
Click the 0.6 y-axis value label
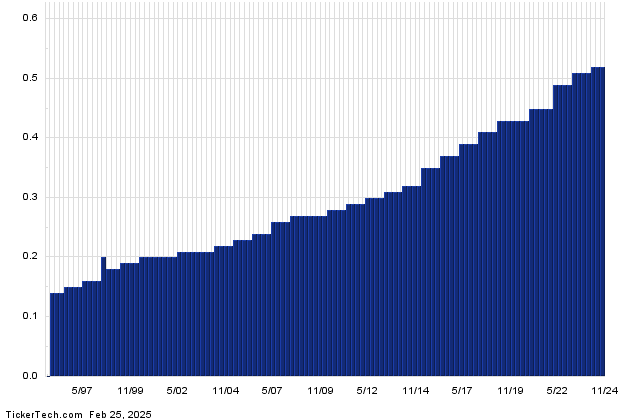coord(30,18)
